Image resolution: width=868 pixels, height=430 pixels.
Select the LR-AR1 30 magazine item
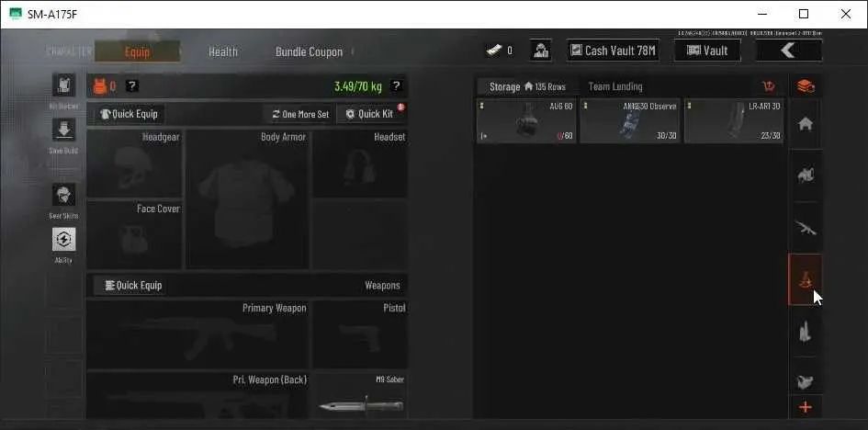point(734,120)
